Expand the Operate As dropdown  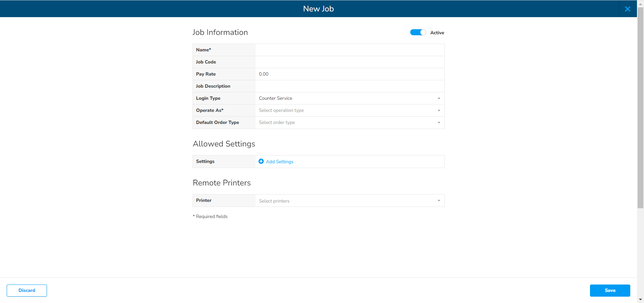point(349,111)
